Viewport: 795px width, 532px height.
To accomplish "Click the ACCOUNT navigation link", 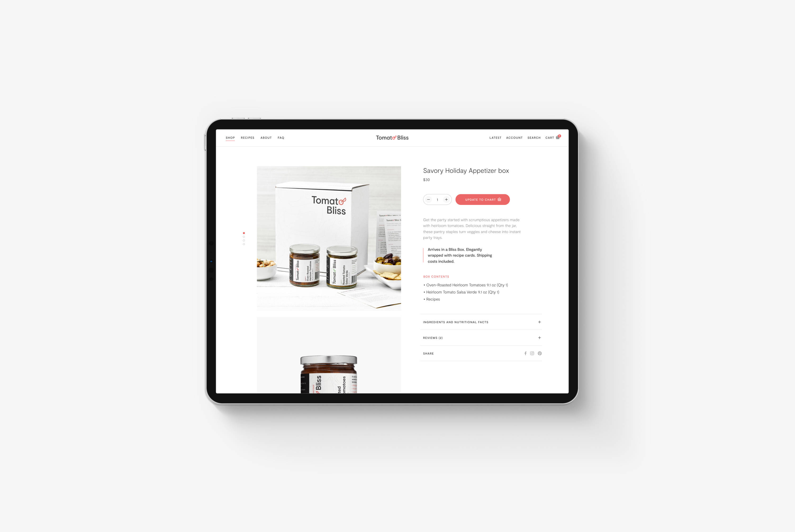I will [514, 138].
